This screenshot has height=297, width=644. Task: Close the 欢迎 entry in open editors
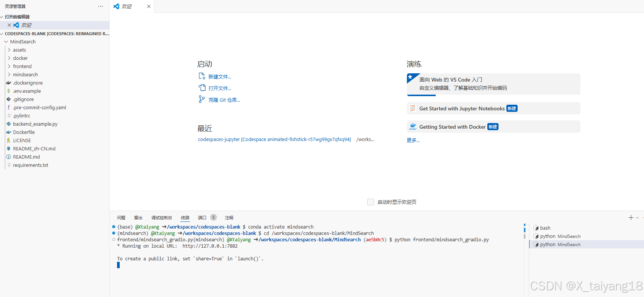(x=9, y=25)
